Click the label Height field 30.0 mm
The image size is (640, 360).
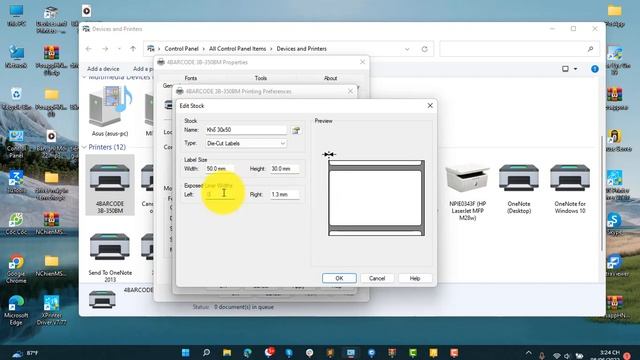285,169
